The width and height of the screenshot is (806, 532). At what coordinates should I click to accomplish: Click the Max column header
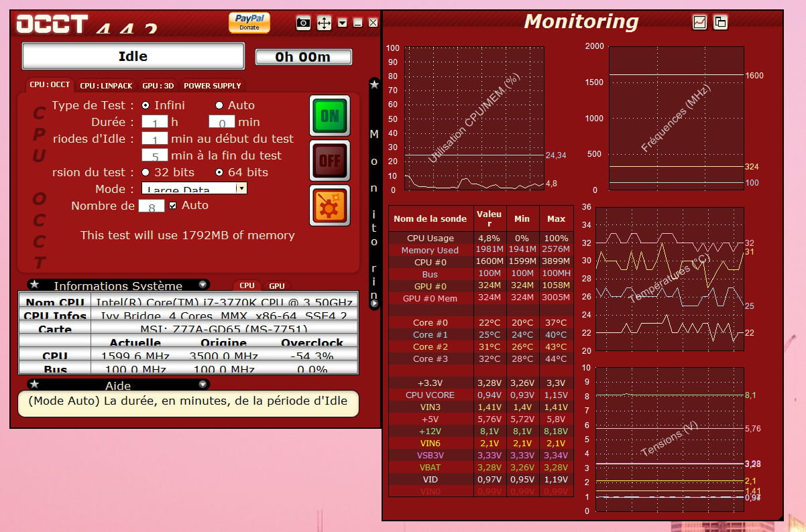click(556, 218)
